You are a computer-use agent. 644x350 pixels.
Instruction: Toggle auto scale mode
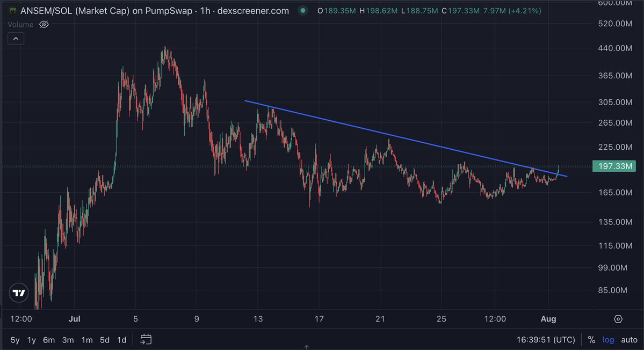[x=629, y=340]
